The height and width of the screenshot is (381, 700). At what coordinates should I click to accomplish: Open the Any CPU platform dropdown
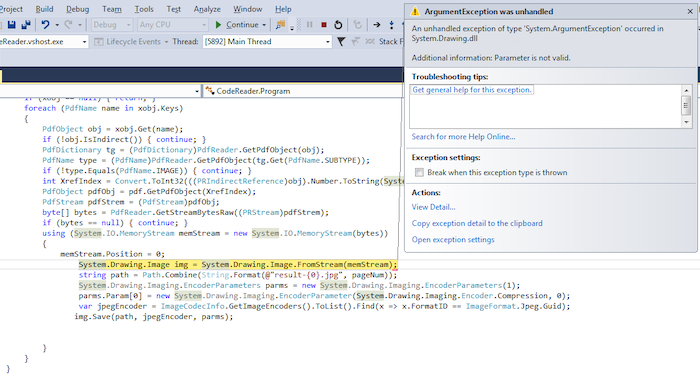172,25
